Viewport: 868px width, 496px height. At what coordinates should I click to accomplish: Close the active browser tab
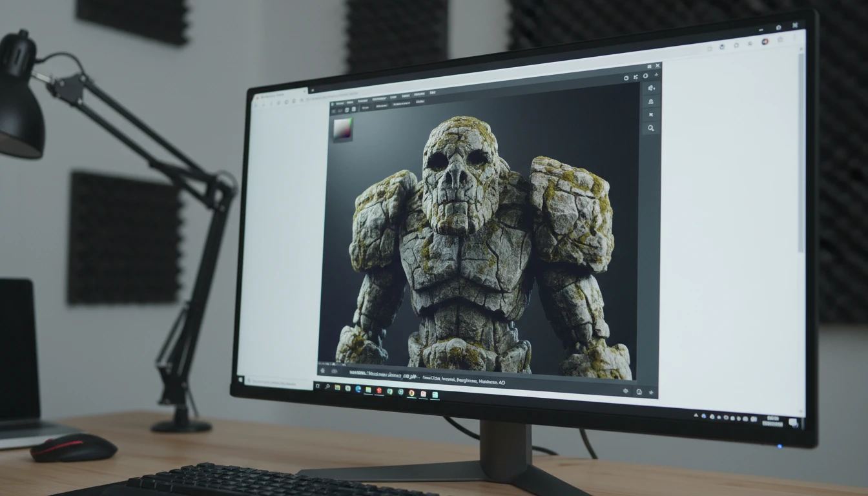pos(305,91)
